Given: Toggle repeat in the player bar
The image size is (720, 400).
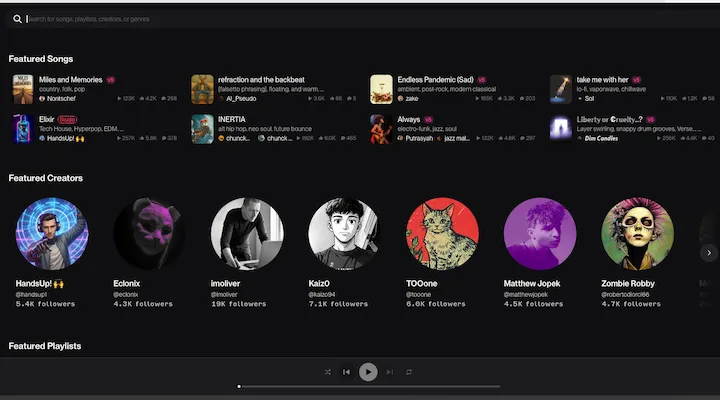Looking at the screenshot, I should click(409, 372).
